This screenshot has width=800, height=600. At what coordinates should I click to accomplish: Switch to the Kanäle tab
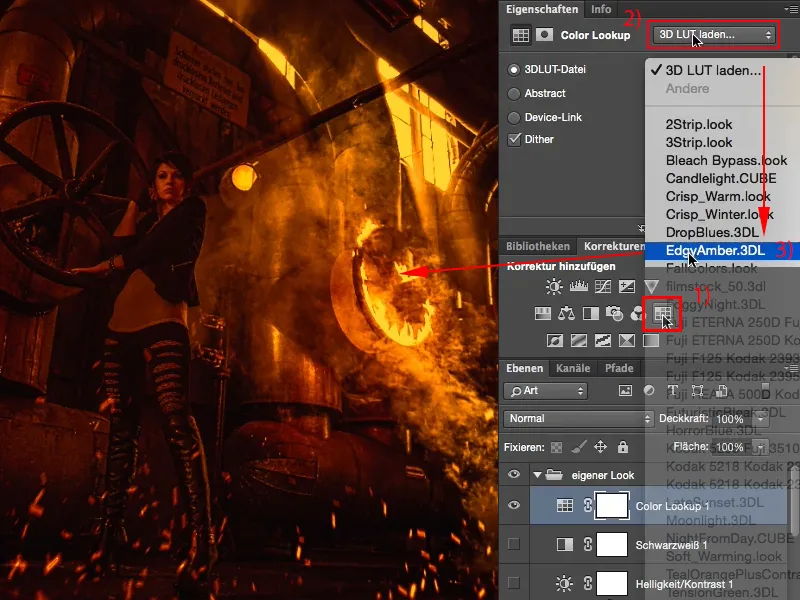tap(574, 368)
